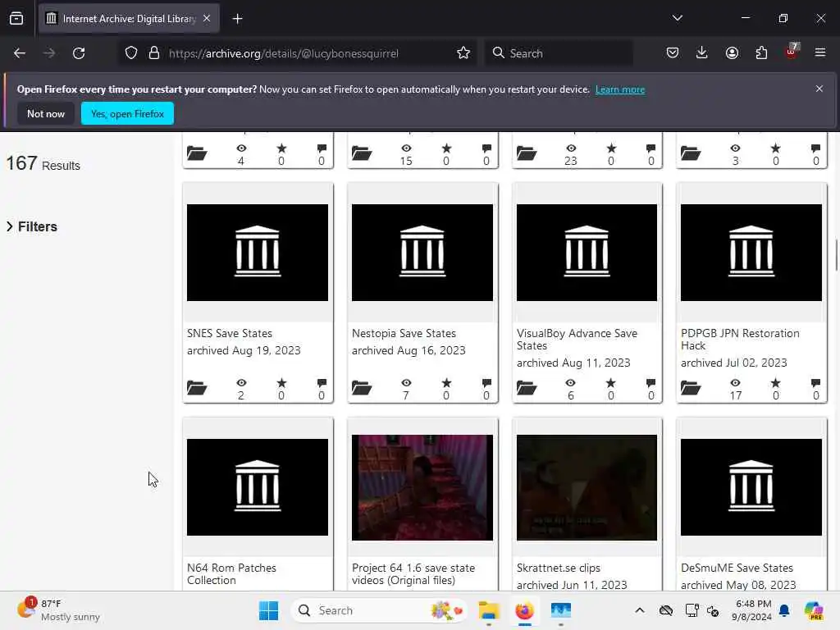Open Pocket save icon
Screen dimensions: 840x630
[673, 53]
